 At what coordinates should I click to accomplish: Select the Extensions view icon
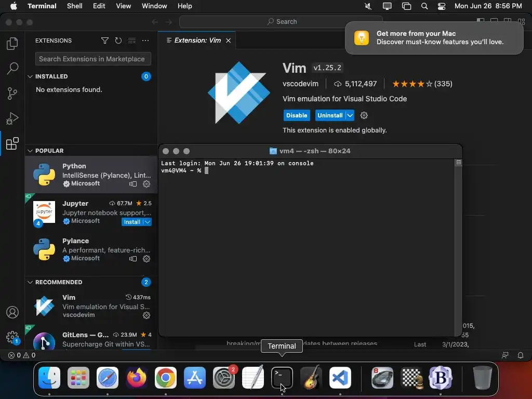pos(12,143)
